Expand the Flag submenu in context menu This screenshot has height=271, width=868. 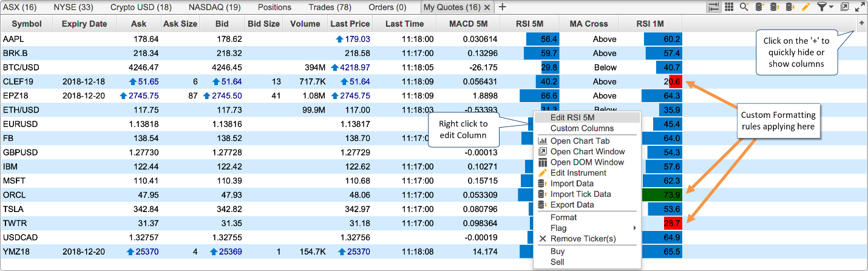pos(635,228)
